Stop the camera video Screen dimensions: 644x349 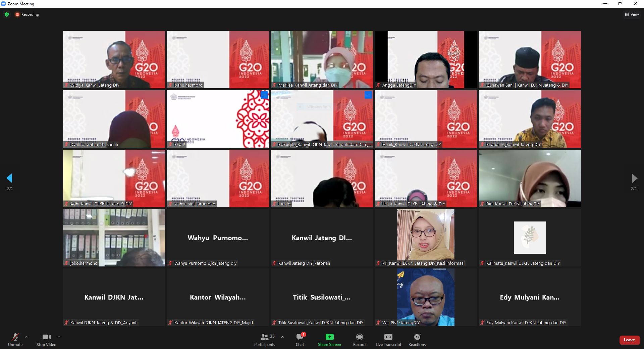point(46,337)
